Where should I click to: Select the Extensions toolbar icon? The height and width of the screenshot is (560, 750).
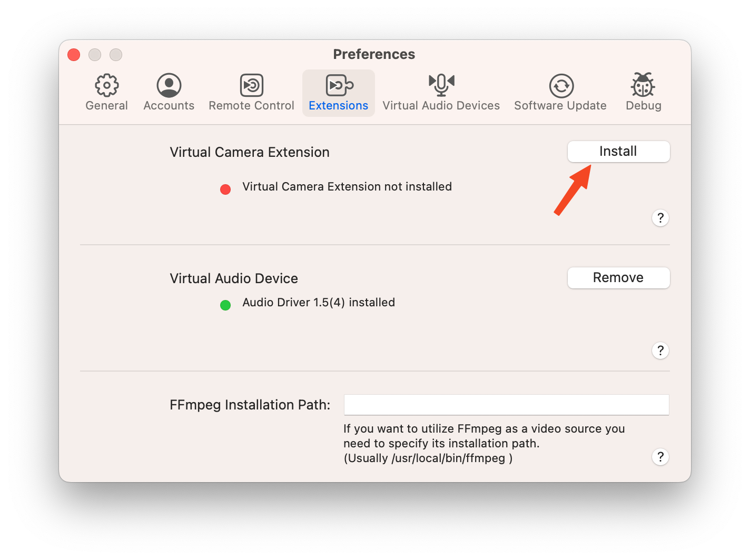(339, 85)
